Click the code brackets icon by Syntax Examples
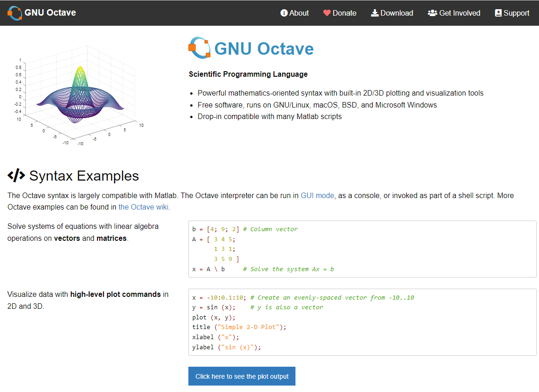 click(16, 176)
